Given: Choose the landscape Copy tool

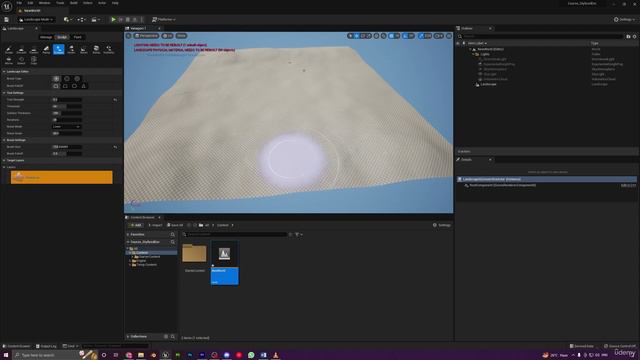Looking at the screenshot, I should [34, 61].
